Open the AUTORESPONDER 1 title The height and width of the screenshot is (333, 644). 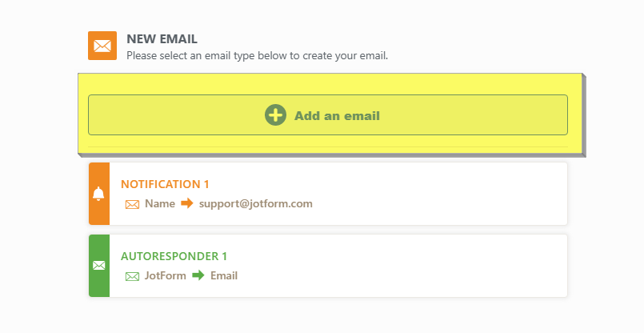174,256
